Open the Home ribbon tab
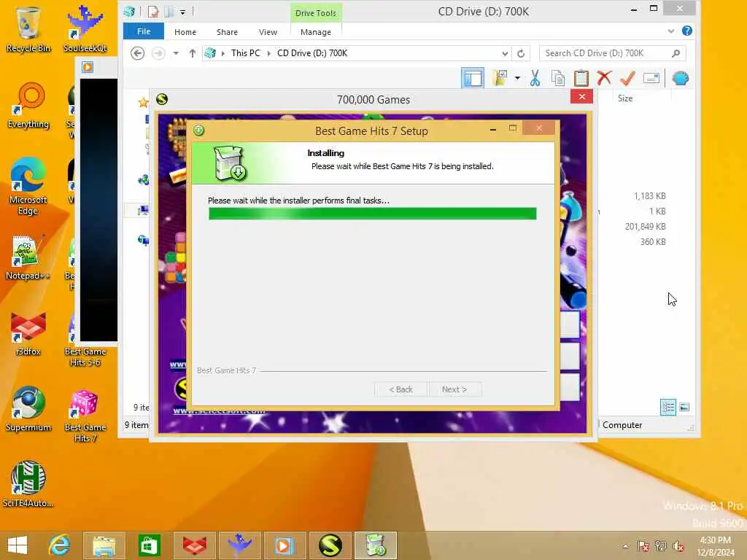This screenshot has height=560, width=747. pyautogui.click(x=185, y=32)
